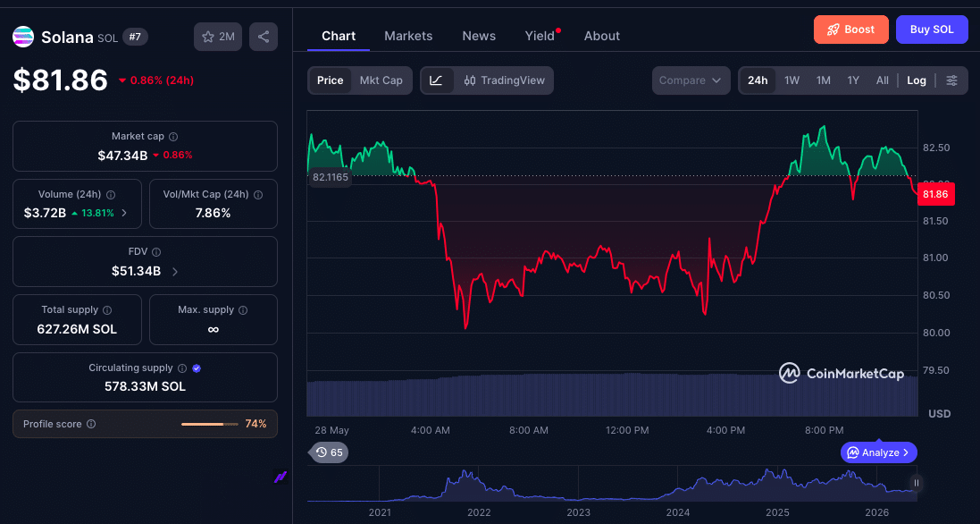Click the Analyze button

coord(878,452)
